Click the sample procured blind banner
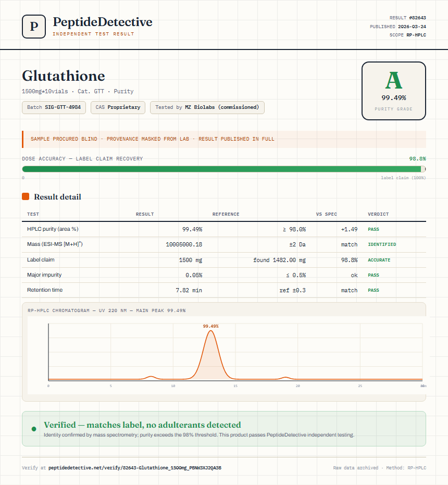448x485 pixels. (223, 139)
